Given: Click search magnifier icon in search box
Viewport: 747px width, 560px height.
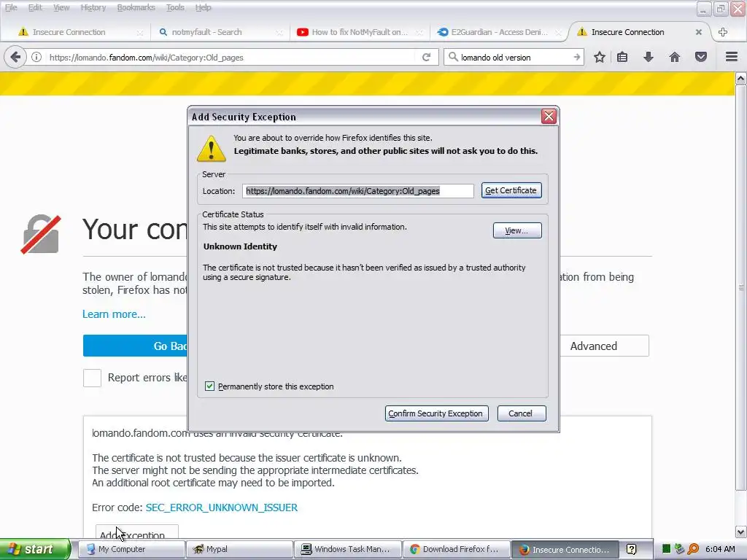Looking at the screenshot, I should click(x=453, y=57).
